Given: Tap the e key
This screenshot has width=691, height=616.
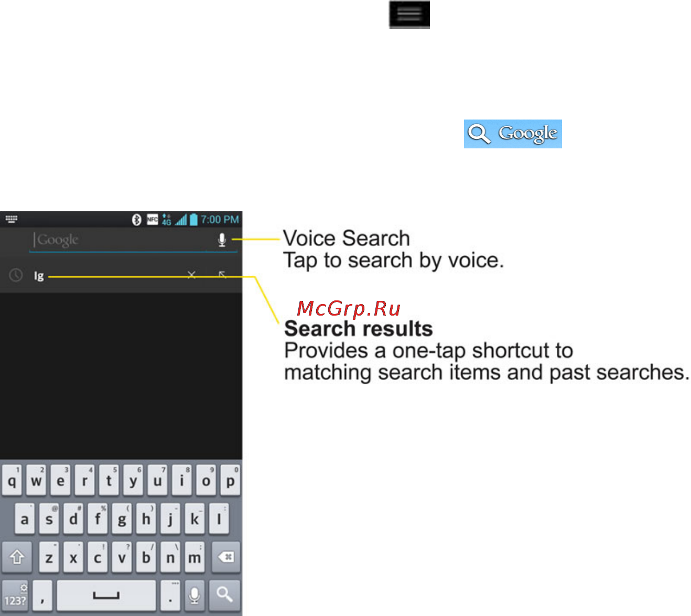Looking at the screenshot, I should (x=60, y=480).
